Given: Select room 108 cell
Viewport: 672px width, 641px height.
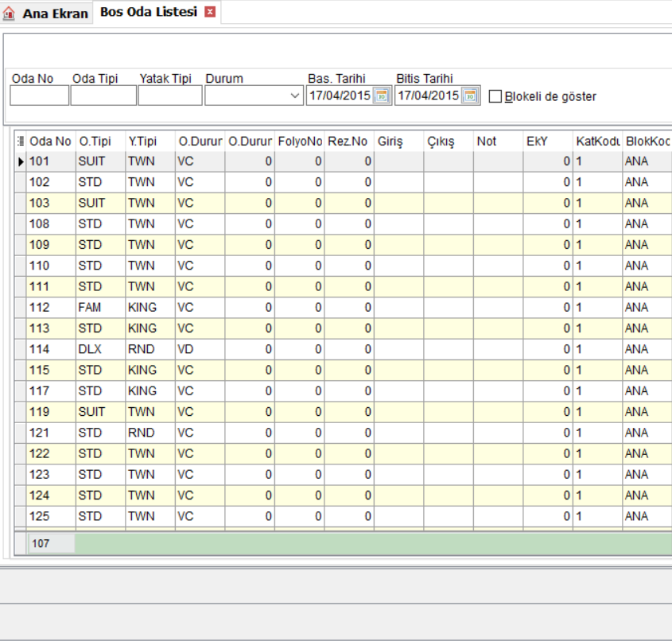Looking at the screenshot, I should [x=51, y=224].
